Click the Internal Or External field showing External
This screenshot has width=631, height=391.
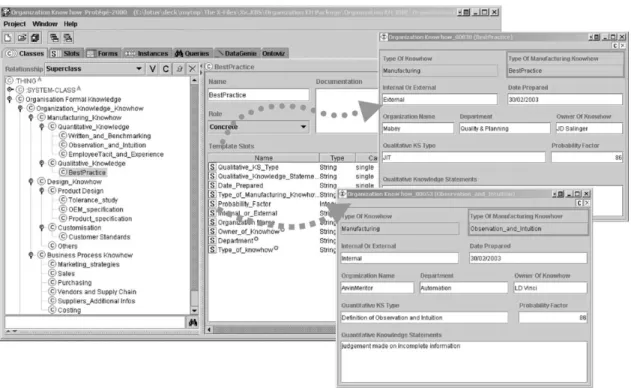tap(439, 99)
